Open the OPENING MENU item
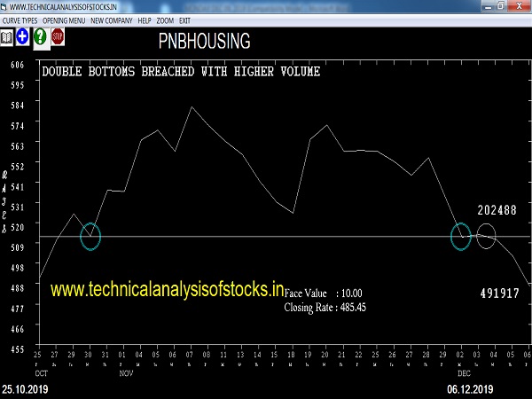Image resolution: width=532 pixels, height=399 pixels. click(66, 19)
